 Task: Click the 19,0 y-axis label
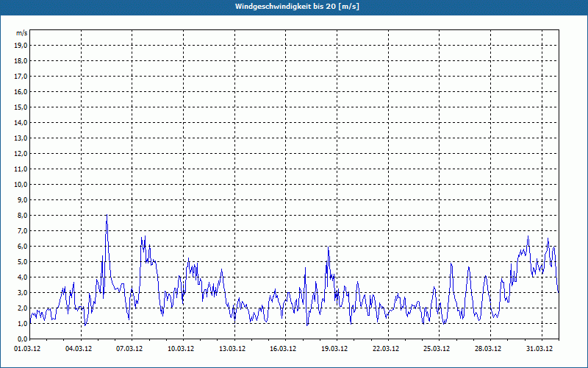[21, 46]
